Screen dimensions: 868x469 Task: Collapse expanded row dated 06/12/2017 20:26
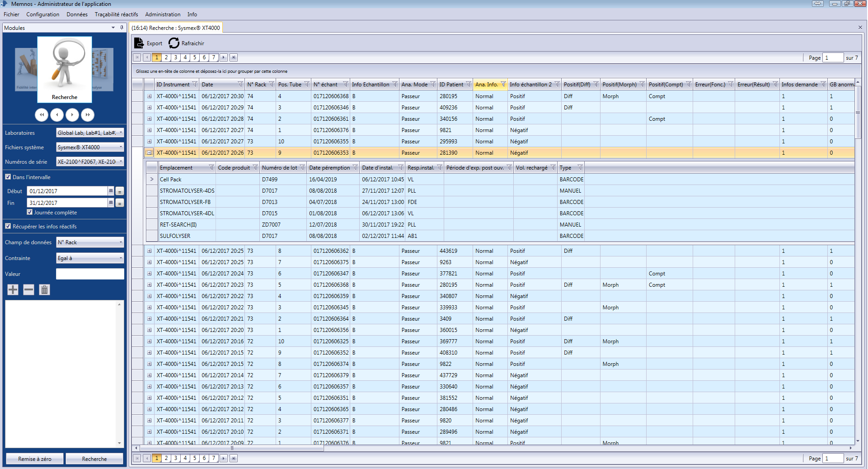(x=149, y=153)
